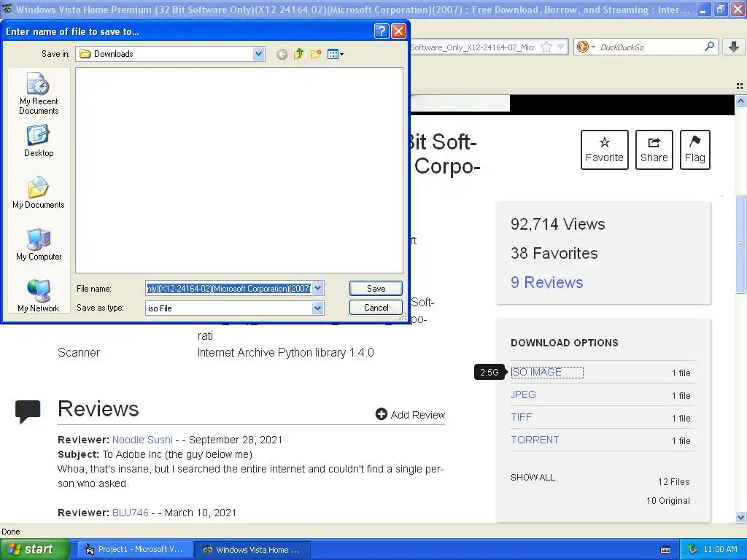Click the search magnifier icon
This screenshot has width=747, height=560.
709,47
